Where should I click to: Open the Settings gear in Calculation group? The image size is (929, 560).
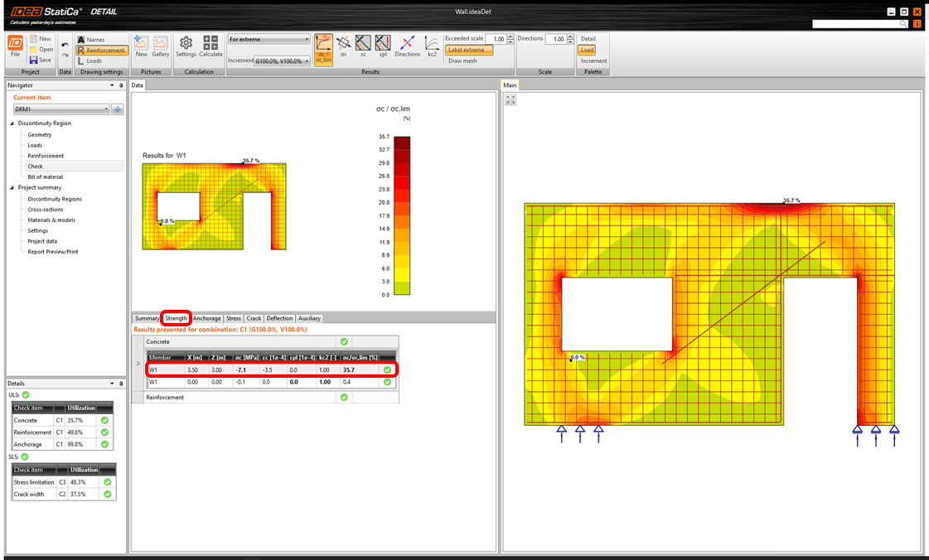point(186,46)
